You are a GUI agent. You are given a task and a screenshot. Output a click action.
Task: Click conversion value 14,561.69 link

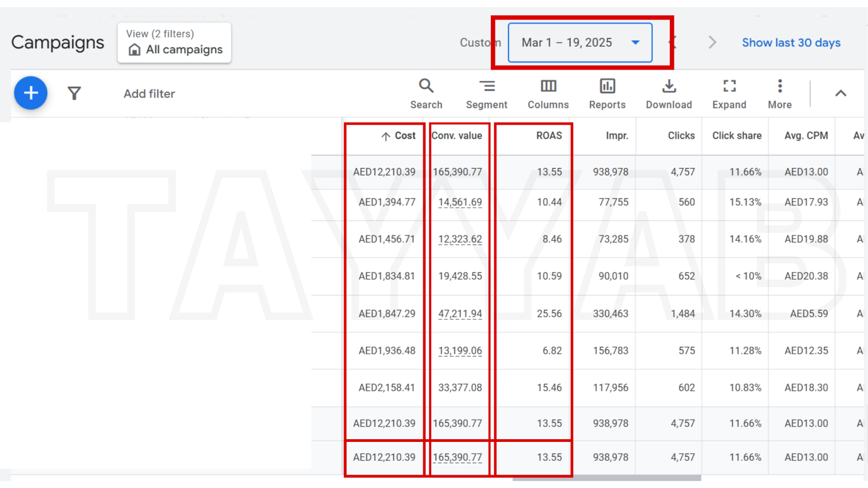[x=459, y=202]
